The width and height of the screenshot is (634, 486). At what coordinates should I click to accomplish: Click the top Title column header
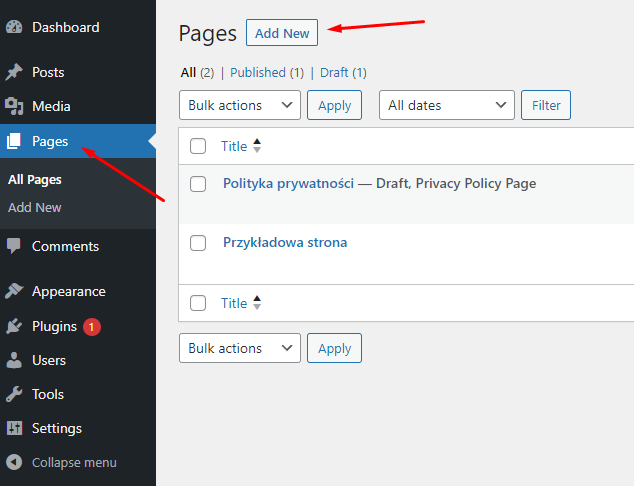point(234,146)
